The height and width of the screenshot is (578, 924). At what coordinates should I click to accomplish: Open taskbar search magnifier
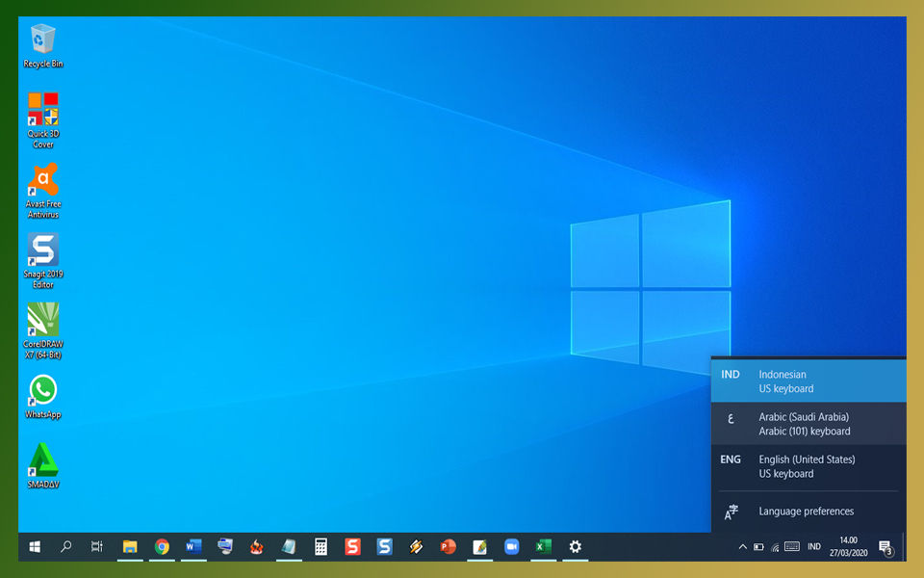(x=66, y=547)
